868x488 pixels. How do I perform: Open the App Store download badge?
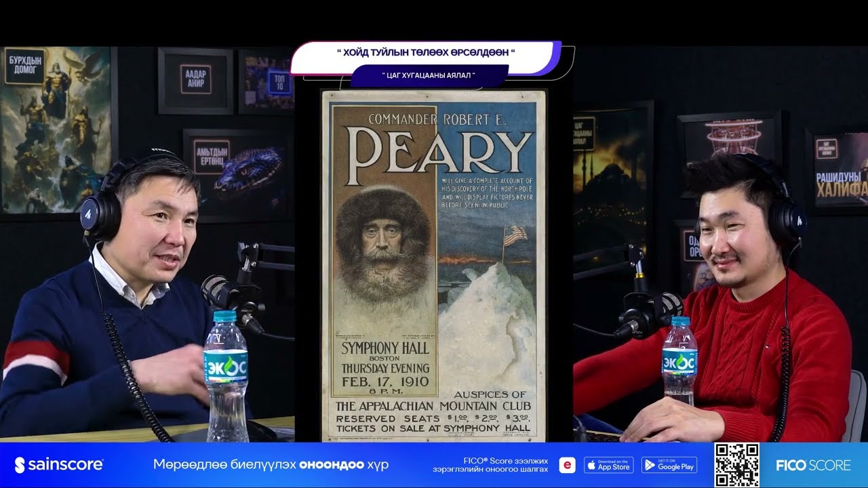click(608, 465)
